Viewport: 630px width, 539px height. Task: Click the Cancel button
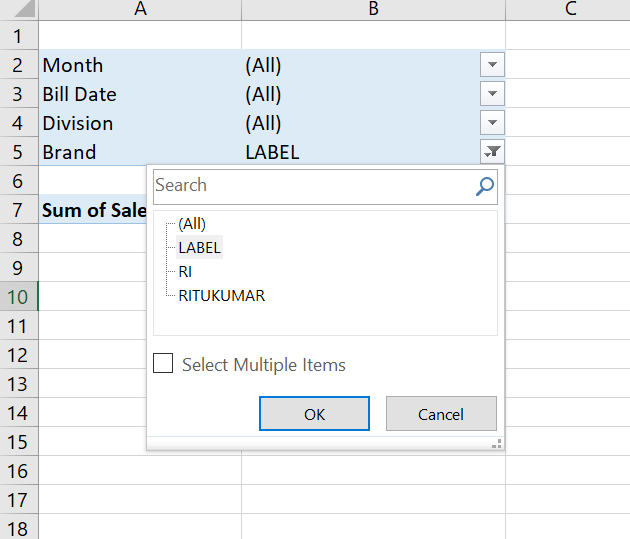click(x=441, y=414)
